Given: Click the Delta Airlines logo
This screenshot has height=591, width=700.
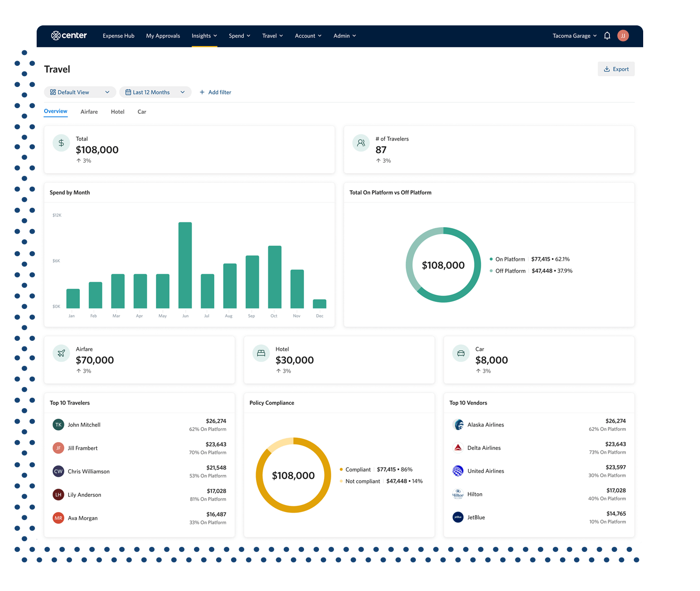Looking at the screenshot, I should (x=458, y=448).
